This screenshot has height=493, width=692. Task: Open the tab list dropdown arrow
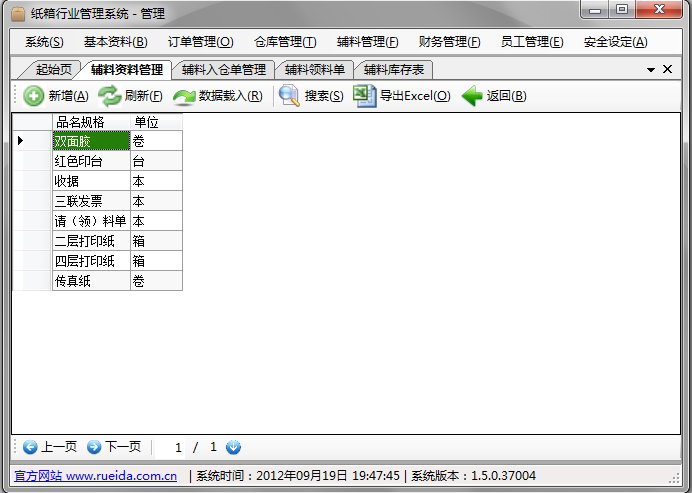click(651, 70)
